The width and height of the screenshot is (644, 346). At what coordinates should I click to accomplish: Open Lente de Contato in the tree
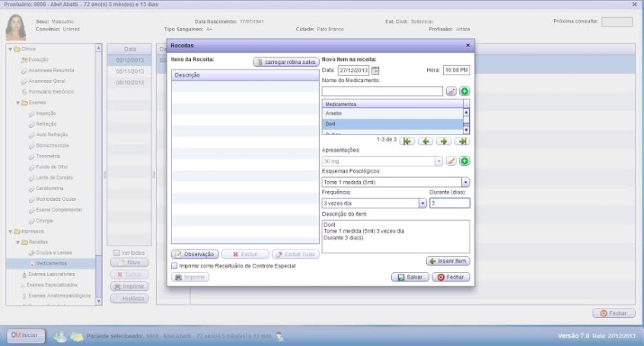coord(54,178)
